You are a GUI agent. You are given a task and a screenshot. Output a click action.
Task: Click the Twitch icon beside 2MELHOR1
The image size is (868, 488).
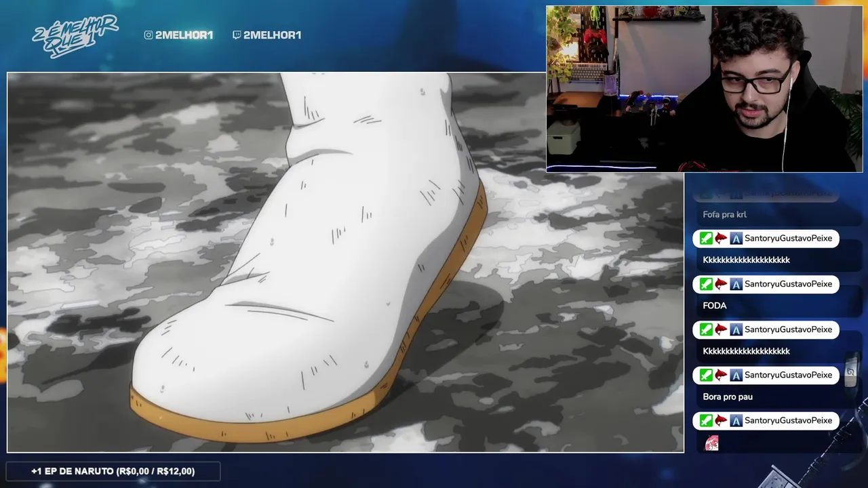tap(237, 35)
